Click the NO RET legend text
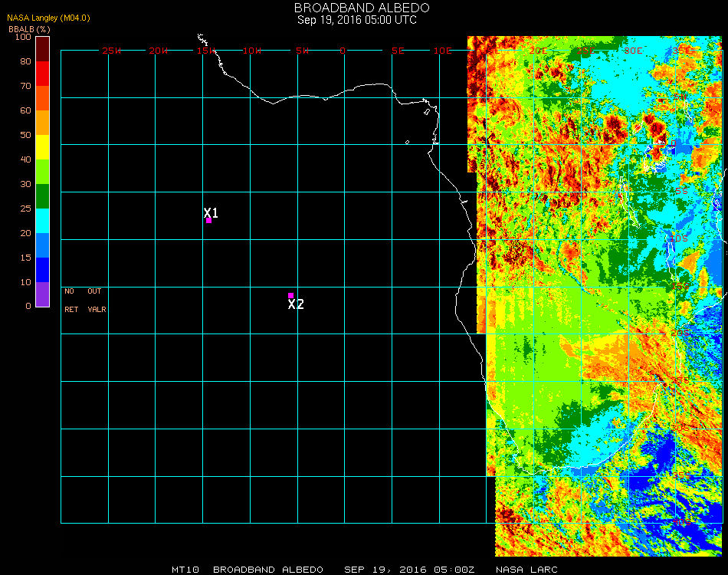The width and height of the screenshot is (728, 575). [70, 300]
